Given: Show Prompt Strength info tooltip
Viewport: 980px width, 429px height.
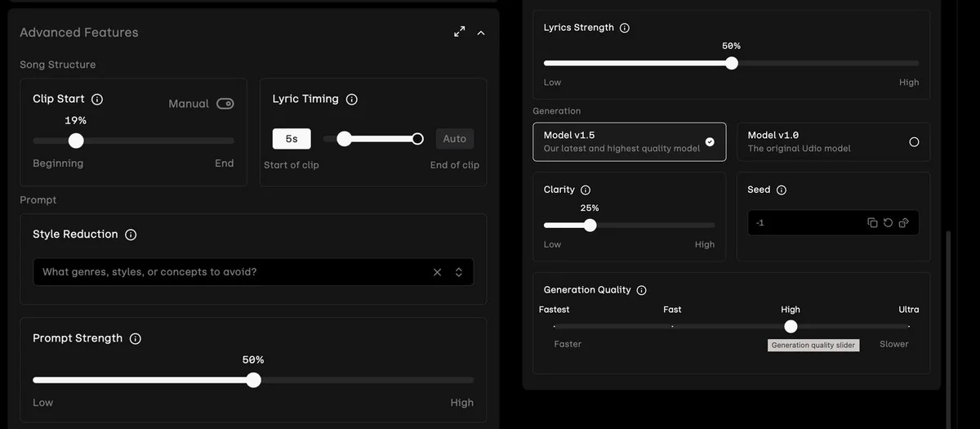Looking at the screenshot, I should (136, 339).
